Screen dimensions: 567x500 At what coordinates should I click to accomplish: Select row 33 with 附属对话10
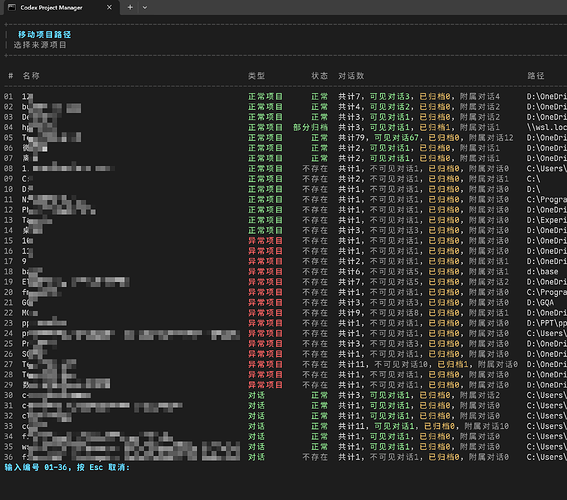pyautogui.click(x=284, y=426)
